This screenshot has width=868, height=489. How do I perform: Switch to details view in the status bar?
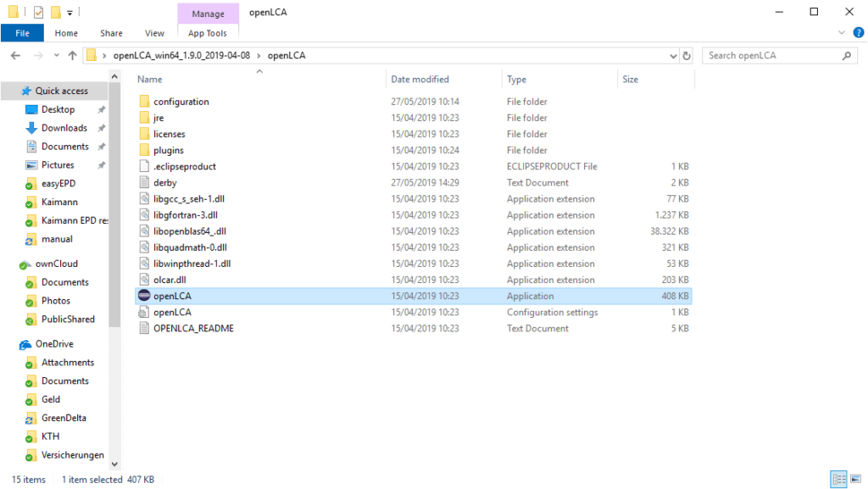click(x=837, y=480)
